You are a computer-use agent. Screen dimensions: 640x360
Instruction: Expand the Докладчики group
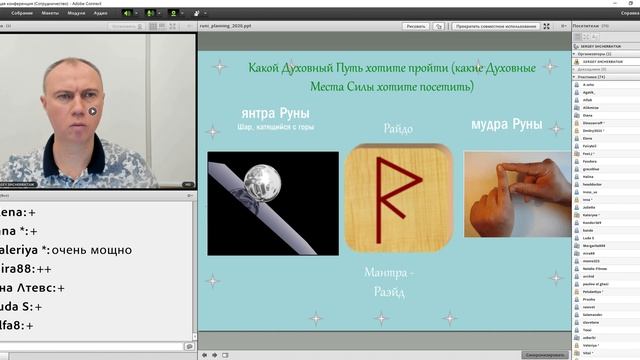(575, 69)
